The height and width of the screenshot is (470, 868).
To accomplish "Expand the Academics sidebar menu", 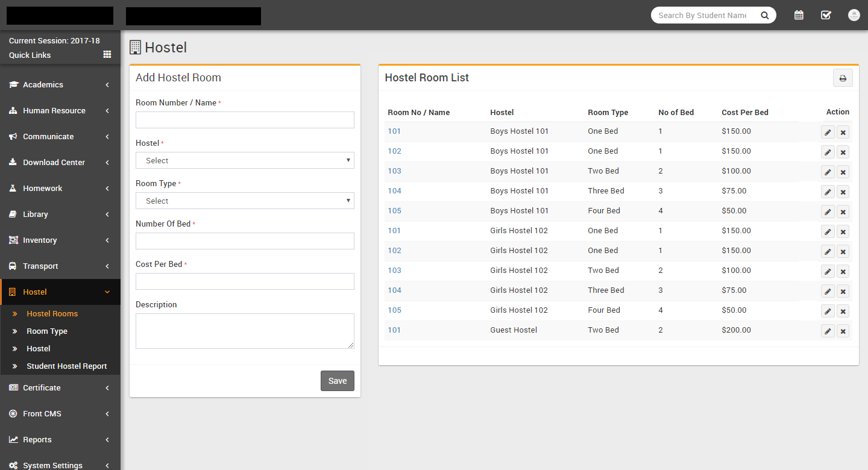I will coord(60,85).
